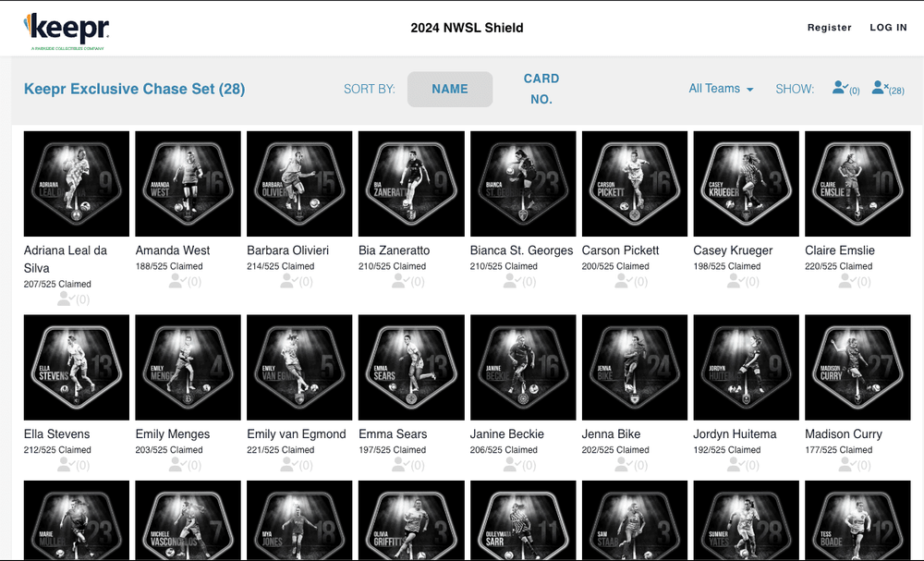Viewport: 924px width, 561px height.
Task: Open Ella Stevens card image
Action: (x=77, y=367)
